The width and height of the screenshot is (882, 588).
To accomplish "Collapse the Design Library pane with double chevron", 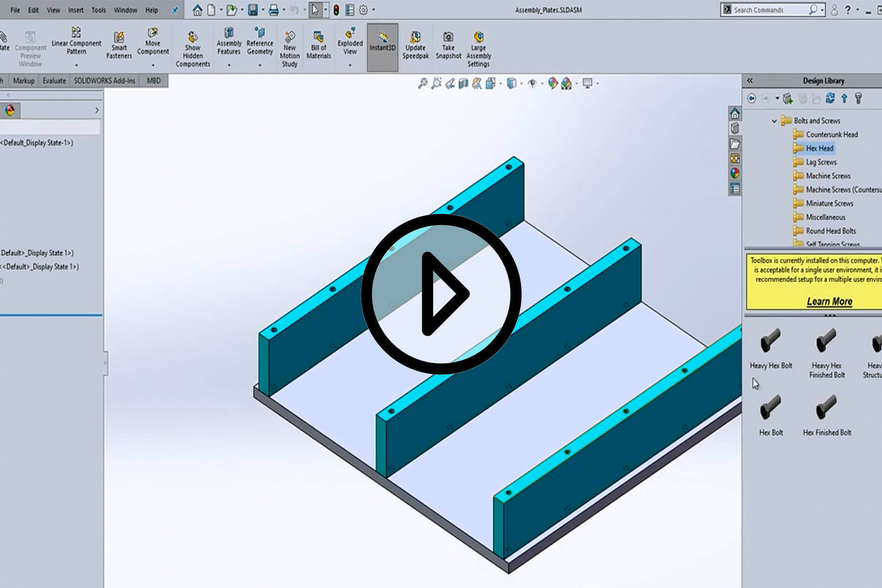I will 750,80.
